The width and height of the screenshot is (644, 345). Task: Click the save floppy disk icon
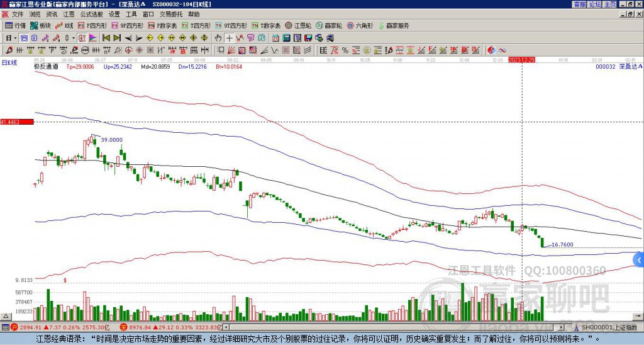[x=308, y=38]
